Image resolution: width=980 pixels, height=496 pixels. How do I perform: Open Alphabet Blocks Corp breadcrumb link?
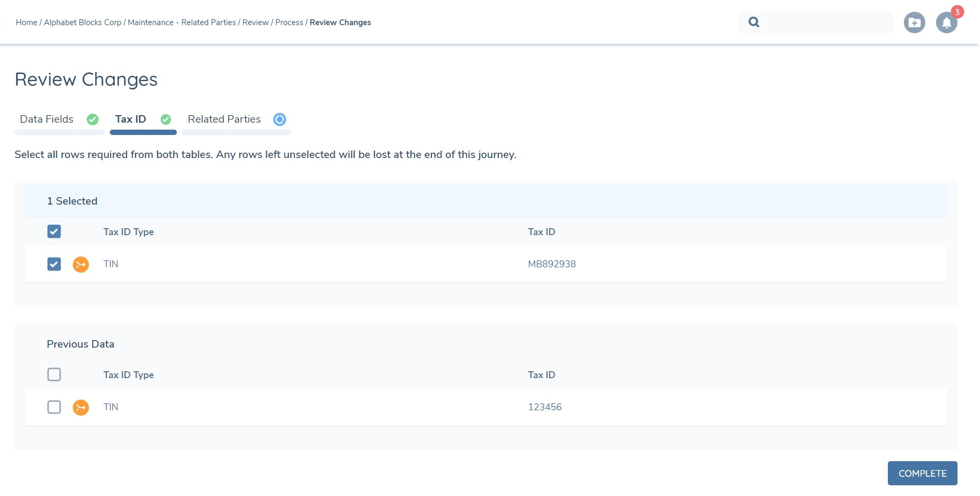(82, 22)
